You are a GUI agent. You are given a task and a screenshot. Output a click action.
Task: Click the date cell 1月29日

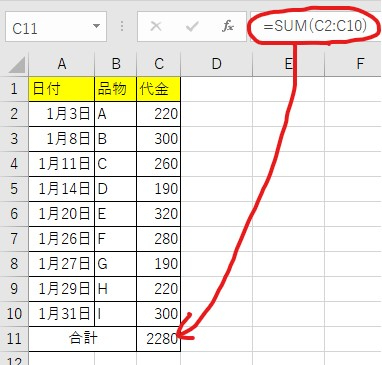tap(62, 289)
